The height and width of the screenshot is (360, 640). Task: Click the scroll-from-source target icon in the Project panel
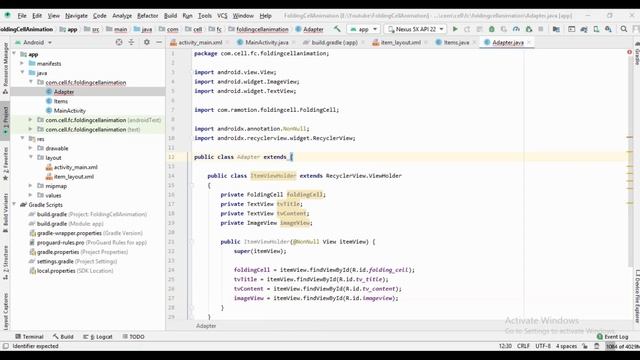(119, 42)
